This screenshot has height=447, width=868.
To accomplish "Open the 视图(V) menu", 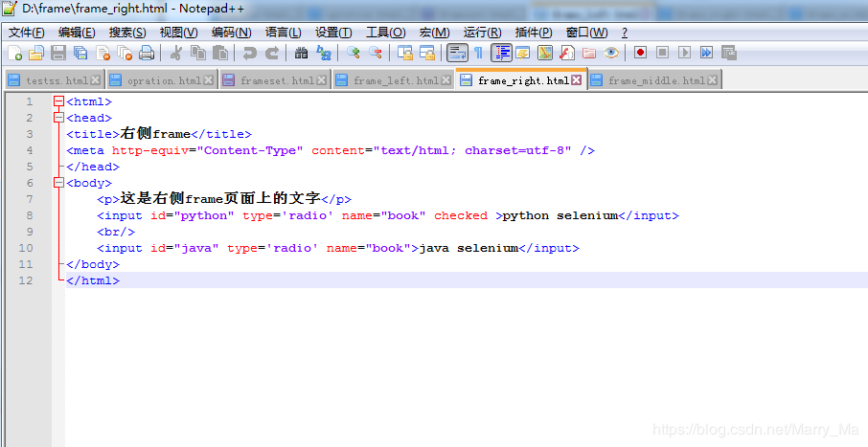I will (178, 33).
